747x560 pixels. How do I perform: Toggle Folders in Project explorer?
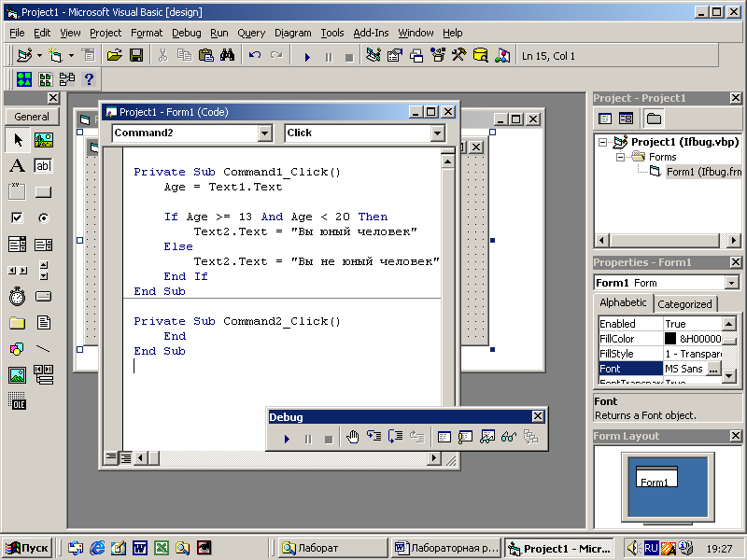click(x=653, y=119)
